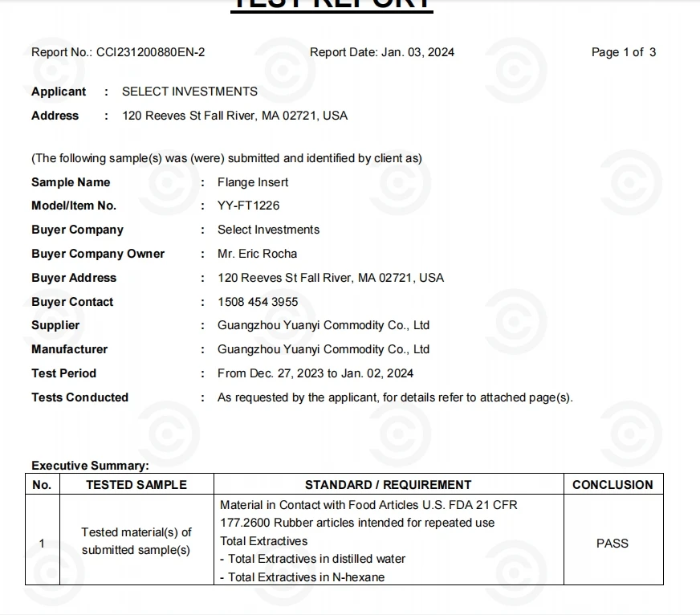Select owner name Mr. Eric Rocha

pos(257,254)
